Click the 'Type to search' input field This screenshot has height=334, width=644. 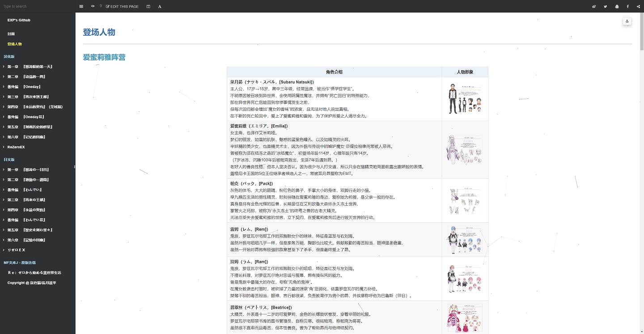38,6
